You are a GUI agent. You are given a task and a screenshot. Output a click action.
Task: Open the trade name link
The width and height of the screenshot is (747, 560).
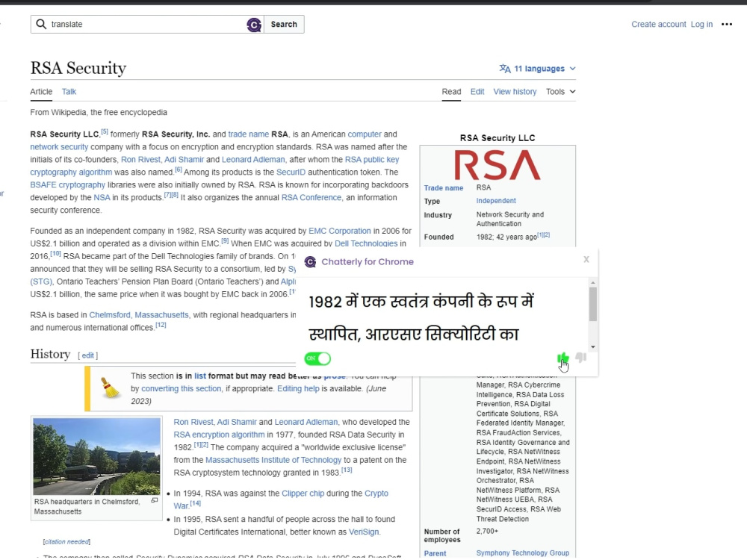[x=249, y=134]
